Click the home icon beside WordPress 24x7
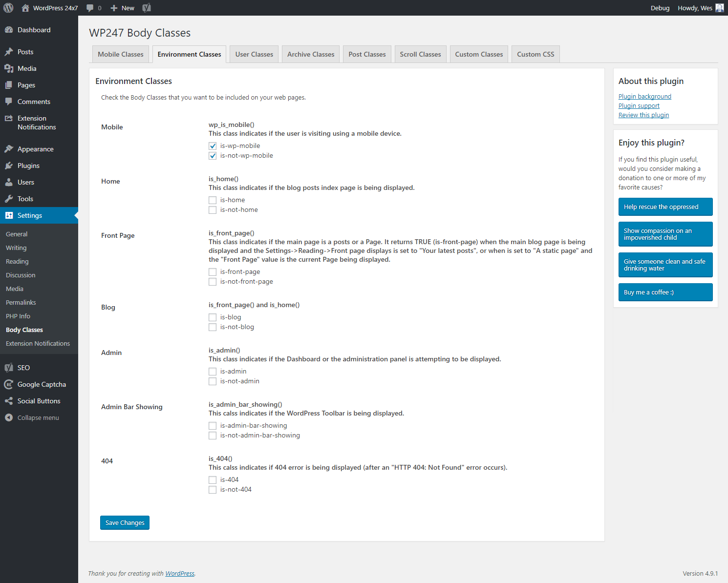The image size is (728, 583). 25,8
